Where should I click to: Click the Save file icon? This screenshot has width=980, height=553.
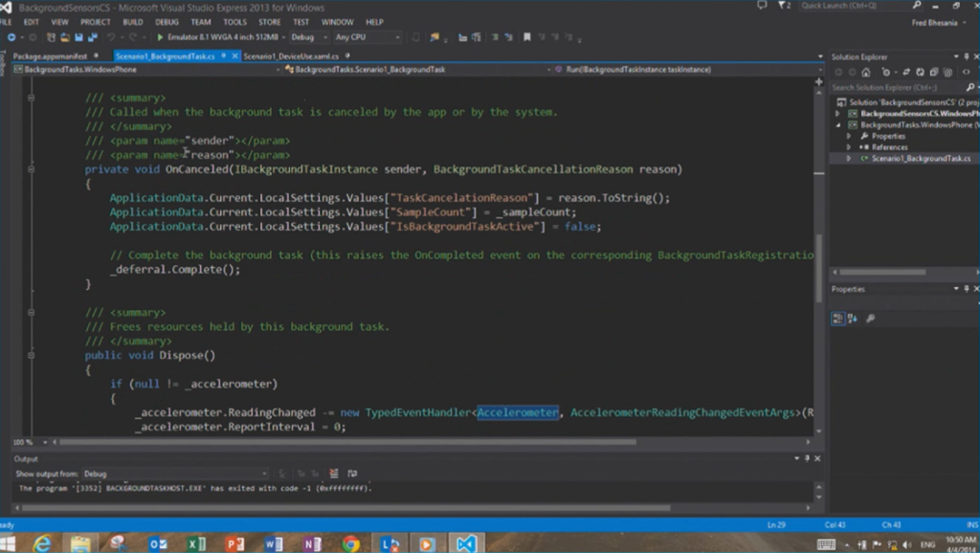pyautogui.click(x=78, y=37)
